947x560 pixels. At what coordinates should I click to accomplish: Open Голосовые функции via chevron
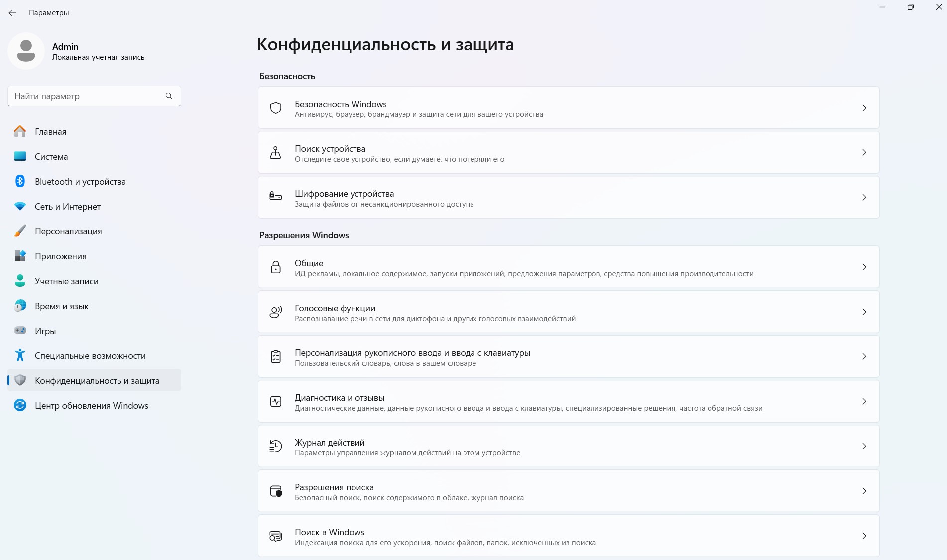tap(864, 312)
